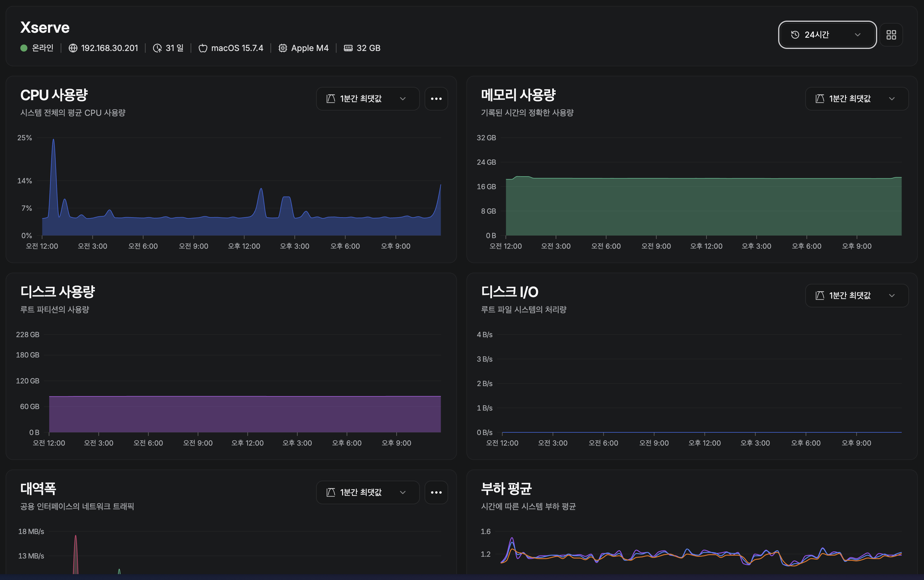Click the Xserve system title
Viewport: 924px width, 580px height.
coord(45,28)
